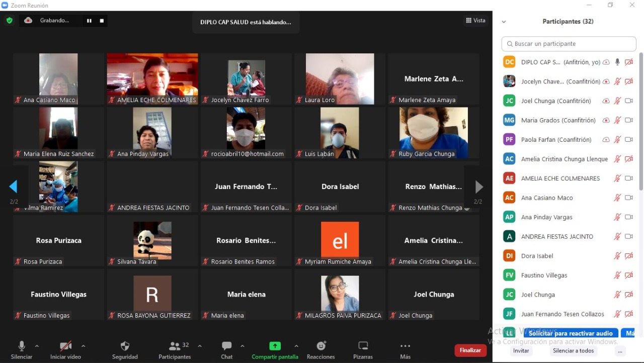Select AMELIA ECHE COLMENARES video tile
This screenshot has width=644, height=363.
152,79
